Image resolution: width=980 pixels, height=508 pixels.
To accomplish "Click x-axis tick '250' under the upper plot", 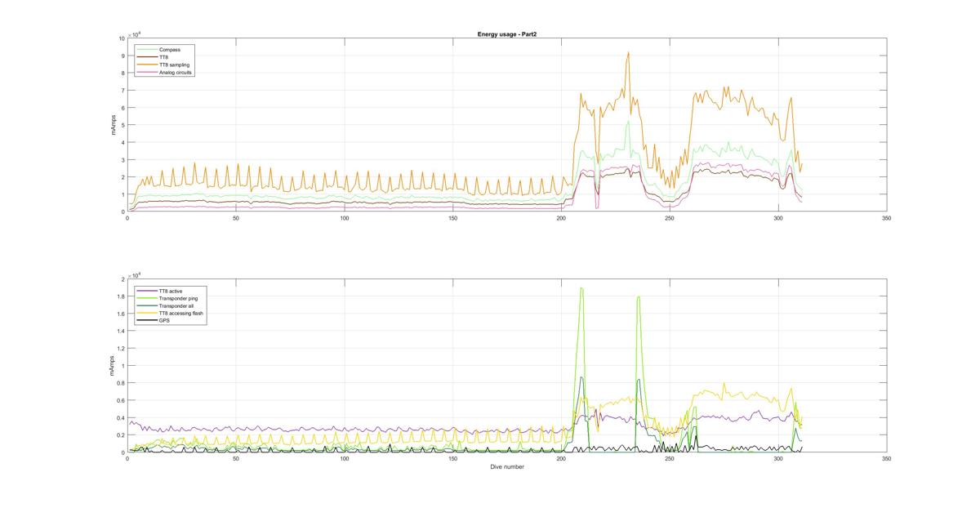I will click(x=670, y=218).
